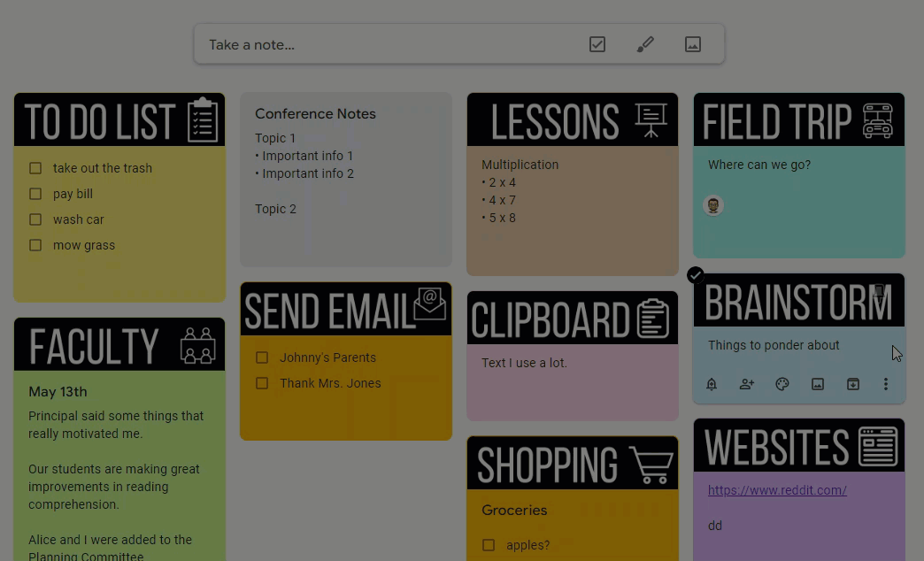Archive the Brainstorm note
Viewport: 924px width, 561px height.
852,384
